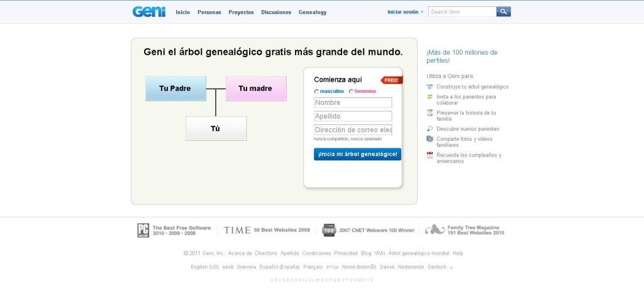Open the Privacidad footer link
The height and width of the screenshot is (296, 644).
tap(346, 253)
